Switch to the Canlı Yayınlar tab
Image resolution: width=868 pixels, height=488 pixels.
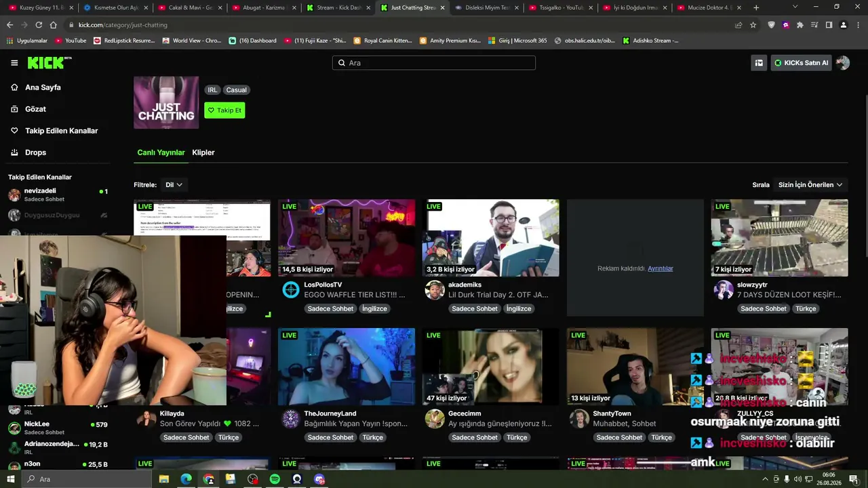point(161,152)
